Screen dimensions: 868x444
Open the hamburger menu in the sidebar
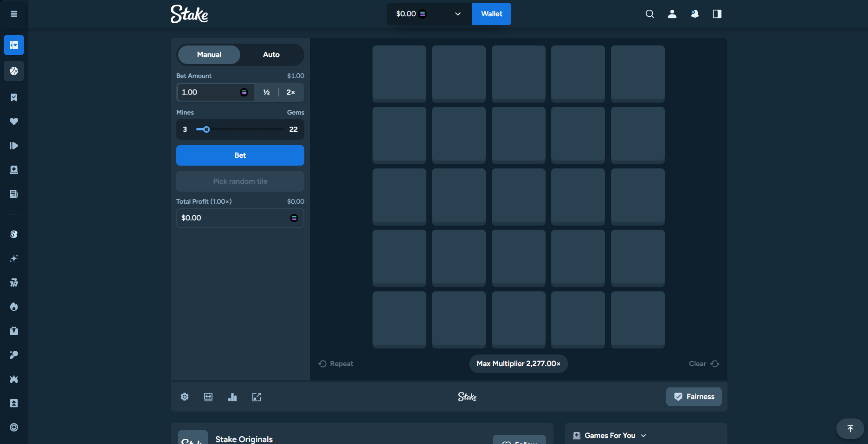pyautogui.click(x=14, y=14)
